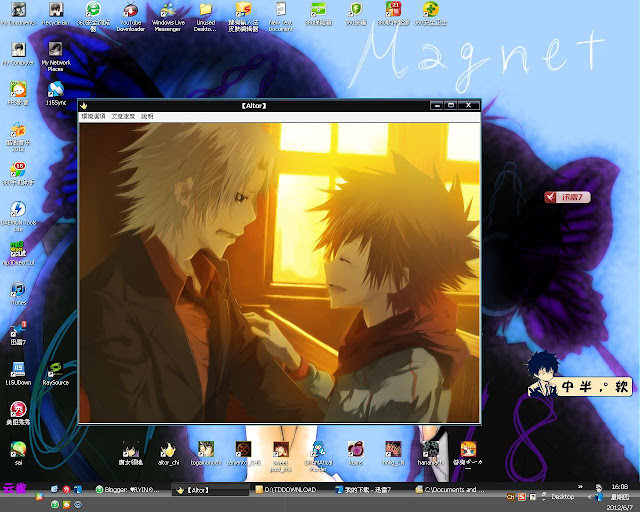
Task: Switch to the Xunlei 7 downloads taskbar window
Action: [x=369, y=489]
